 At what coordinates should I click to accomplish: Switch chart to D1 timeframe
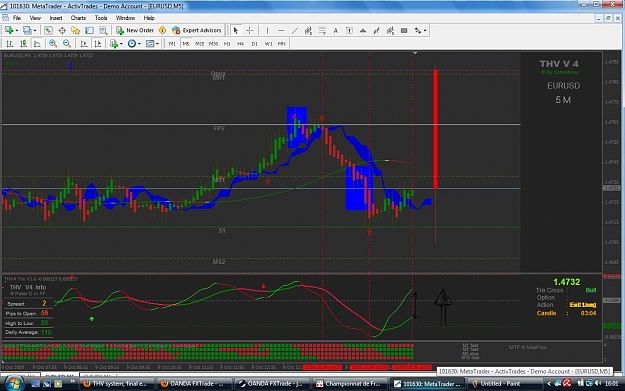(255, 44)
